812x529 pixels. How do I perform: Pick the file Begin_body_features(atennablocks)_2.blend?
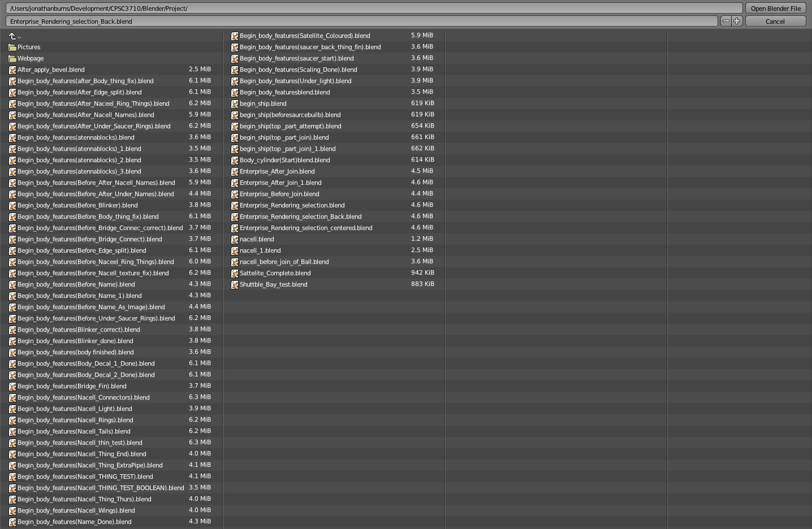[x=79, y=160]
